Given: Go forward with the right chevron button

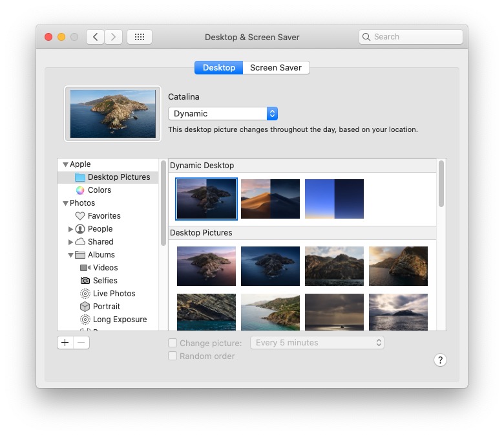Looking at the screenshot, I should [x=113, y=37].
